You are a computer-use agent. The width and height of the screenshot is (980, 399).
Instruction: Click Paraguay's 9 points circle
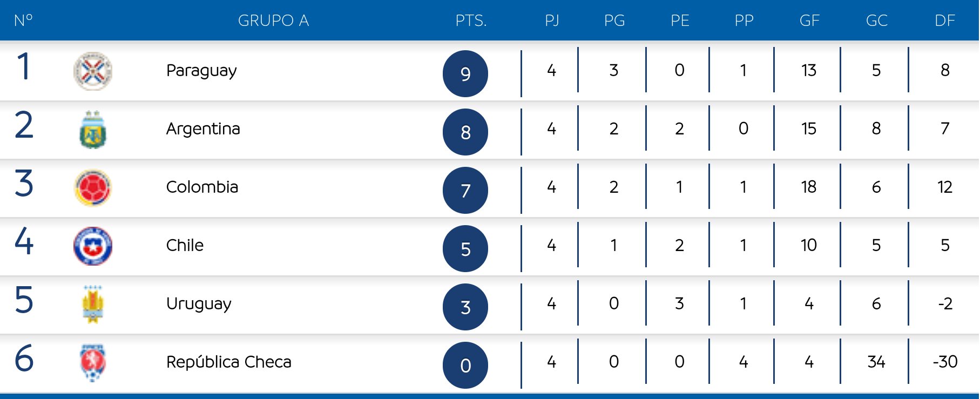tap(465, 73)
